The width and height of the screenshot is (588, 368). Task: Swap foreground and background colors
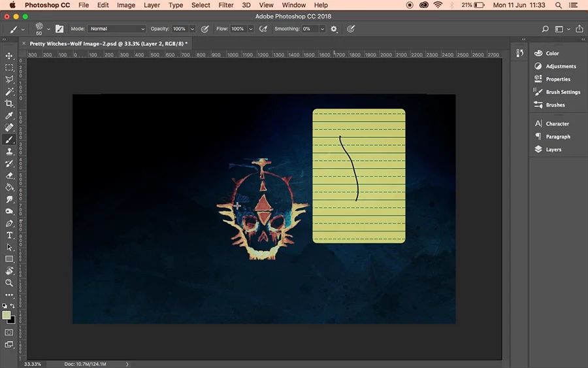12,306
